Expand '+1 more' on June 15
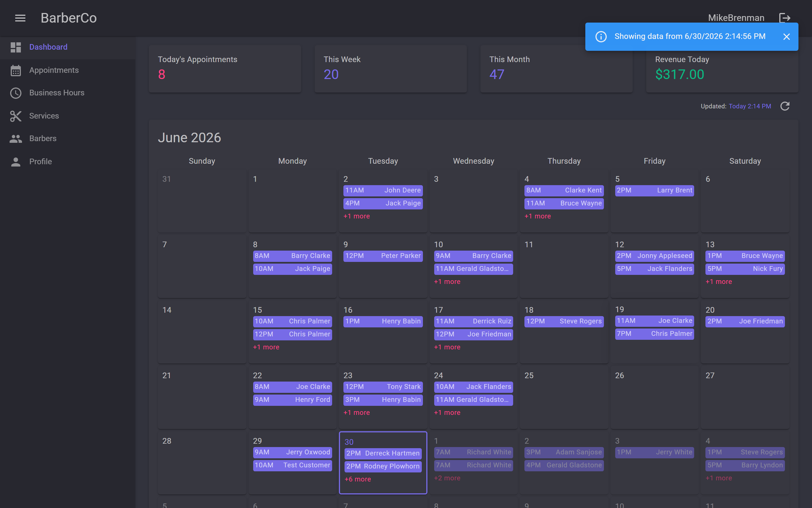This screenshot has width=812, height=508. pos(266,347)
